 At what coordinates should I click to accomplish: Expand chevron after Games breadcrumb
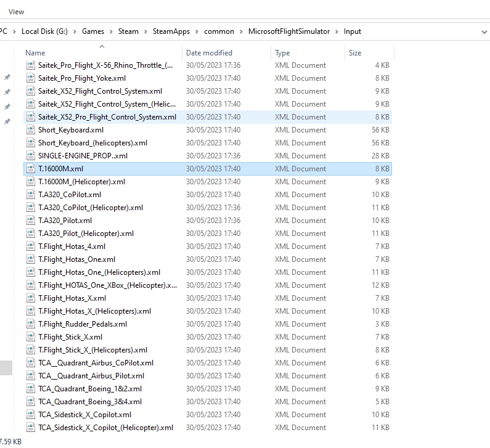tap(111, 32)
